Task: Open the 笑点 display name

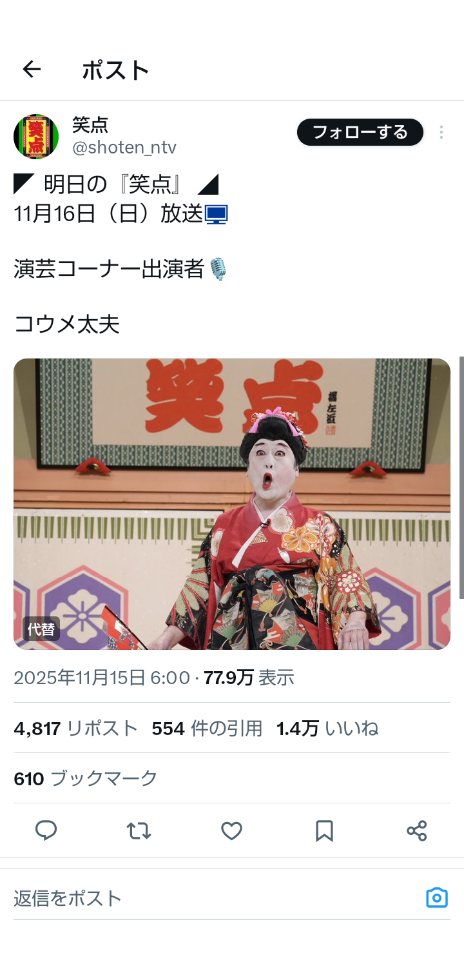Action: tap(90, 124)
